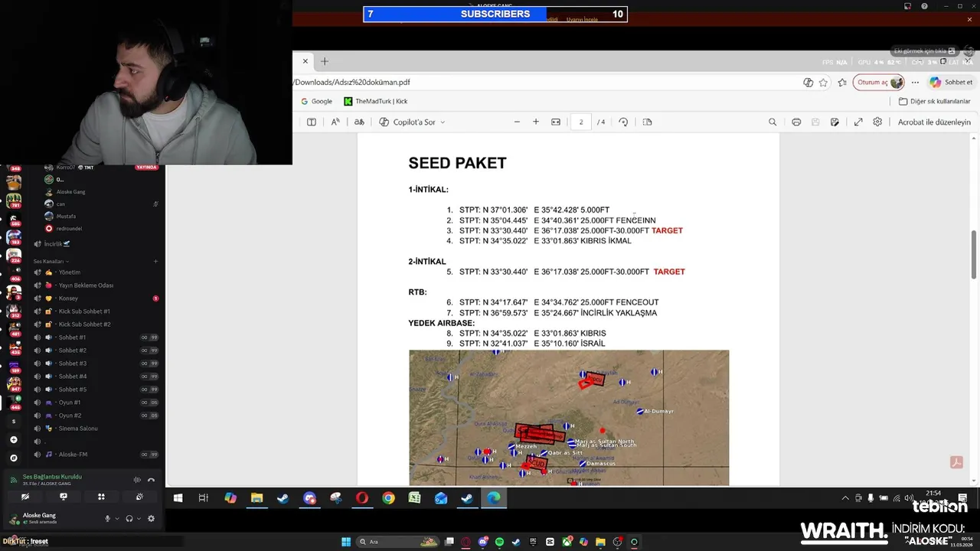This screenshot has width=980, height=551.
Task: Add a Discord server
Action: (x=13, y=440)
